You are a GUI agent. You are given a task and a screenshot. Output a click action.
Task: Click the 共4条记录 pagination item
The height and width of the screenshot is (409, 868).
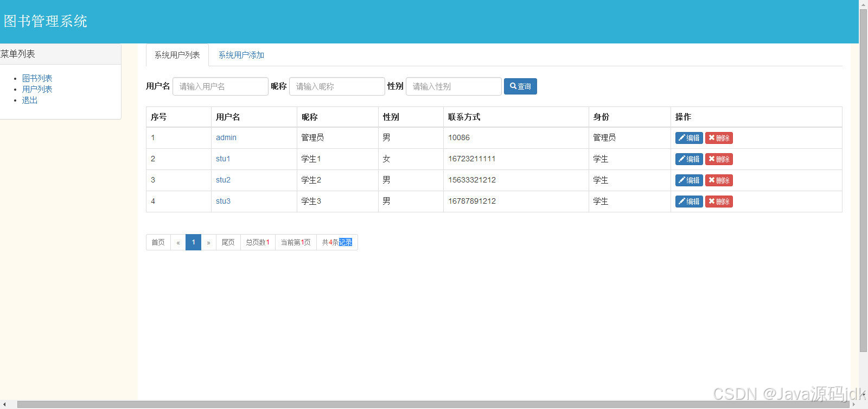click(x=337, y=242)
